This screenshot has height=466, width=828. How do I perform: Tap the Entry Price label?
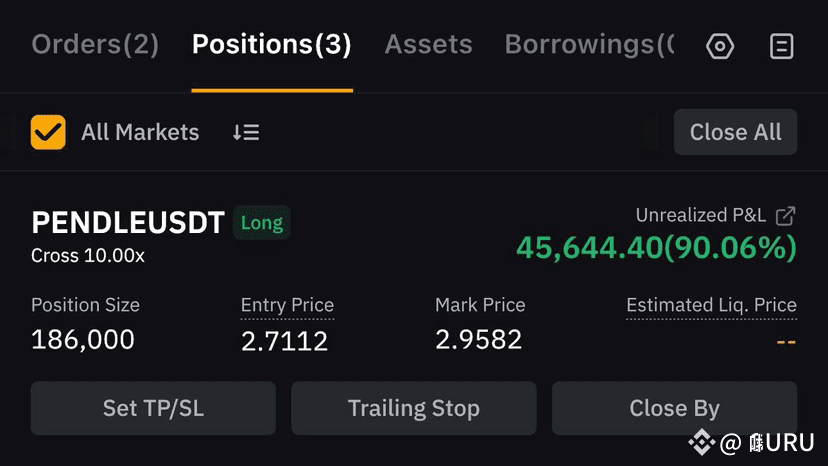[287, 305]
